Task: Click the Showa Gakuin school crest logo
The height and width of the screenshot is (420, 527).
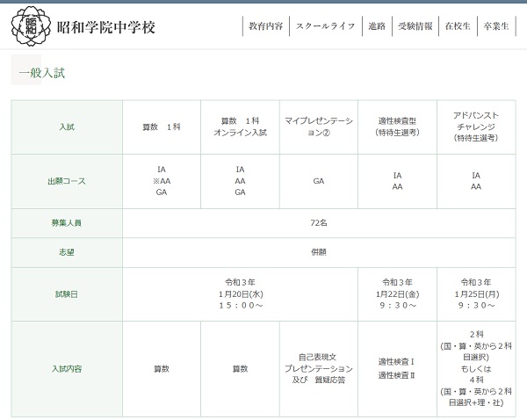Action: click(x=30, y=26)
